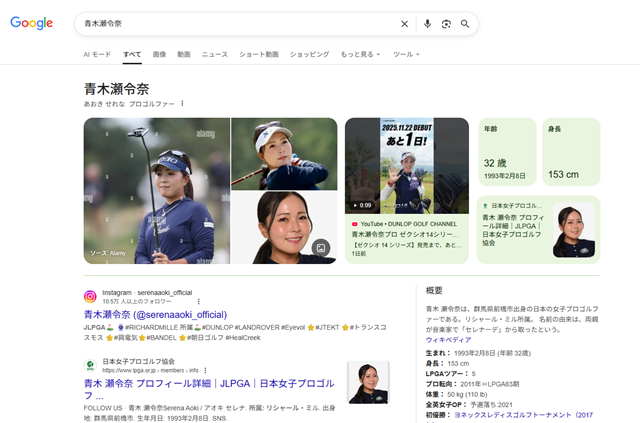Image resolution: width=640 pixels, height=423 pixels.
Task: Click the magnifying glass search icon
Action: point(465,24)
